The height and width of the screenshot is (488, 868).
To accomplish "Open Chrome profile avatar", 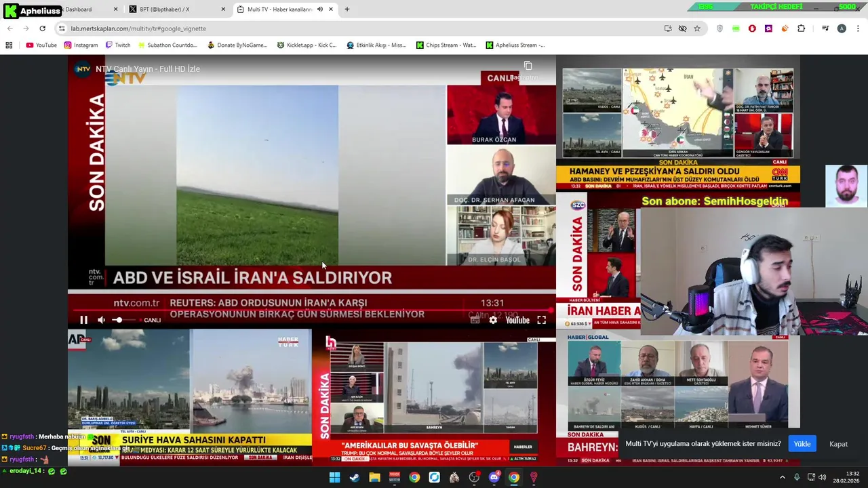I will [842, 28].
